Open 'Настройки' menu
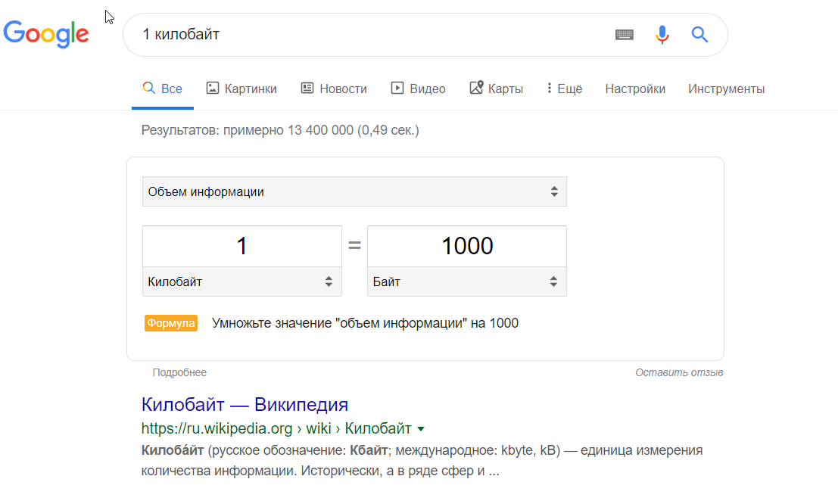 (635, 89)
